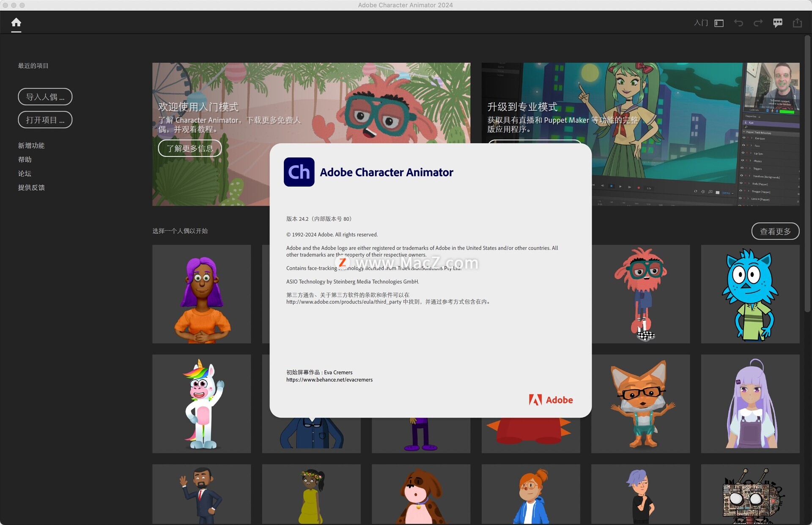Open the 新增功能 link
The image size is (812, 525).
coord(31,145)
